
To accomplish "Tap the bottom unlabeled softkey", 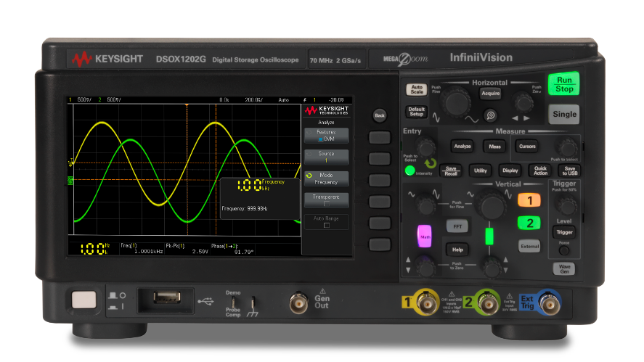I will (379, 244).
